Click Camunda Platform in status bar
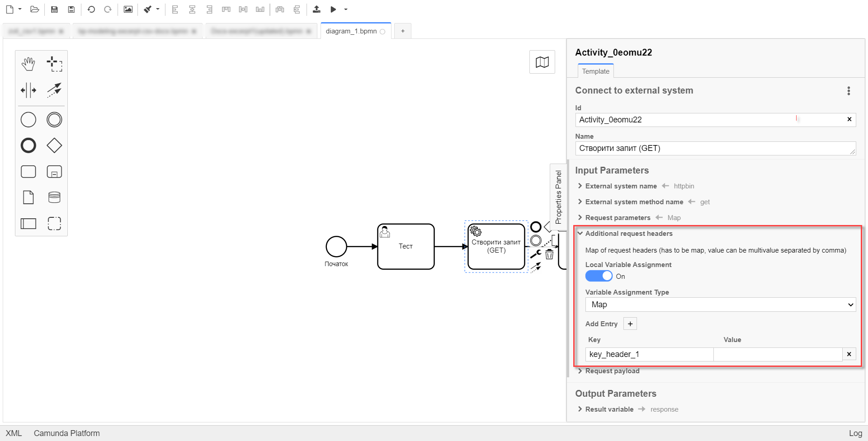The image size is (868, 441). [66, 433]
